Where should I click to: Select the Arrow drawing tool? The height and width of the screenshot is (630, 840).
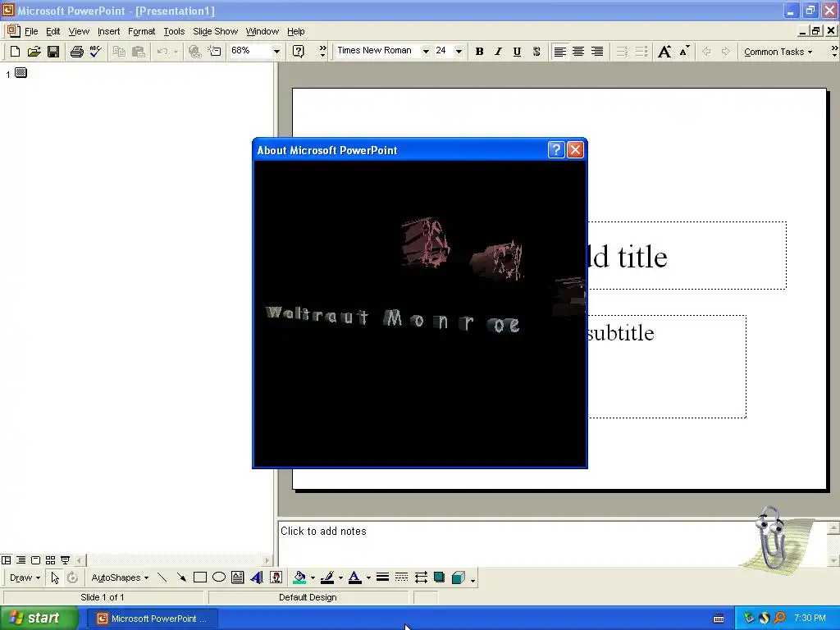click(x=181, y=577)
